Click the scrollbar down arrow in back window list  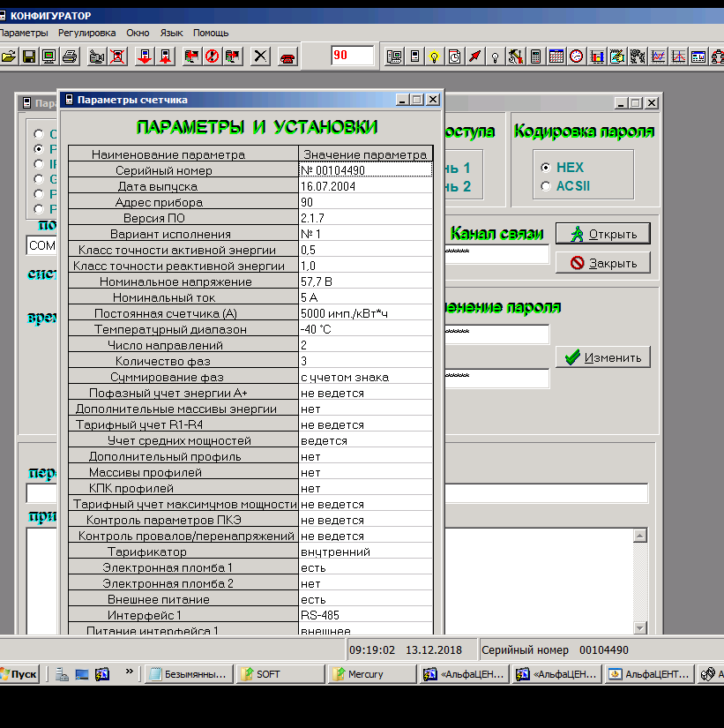pyautogui.click(x=640, y=628)
